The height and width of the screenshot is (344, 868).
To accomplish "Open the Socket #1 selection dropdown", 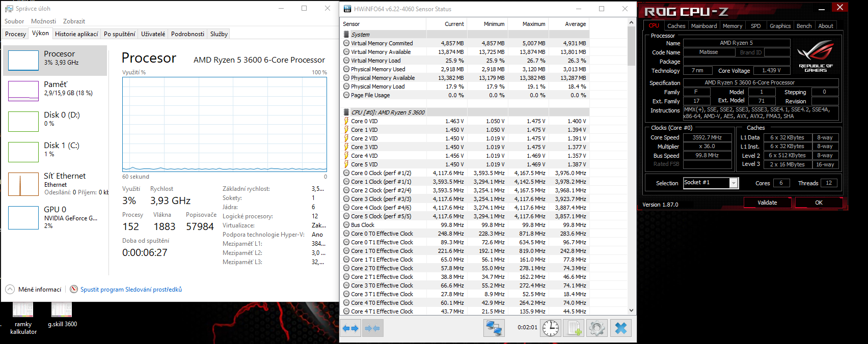I will (x=734, y=183).
